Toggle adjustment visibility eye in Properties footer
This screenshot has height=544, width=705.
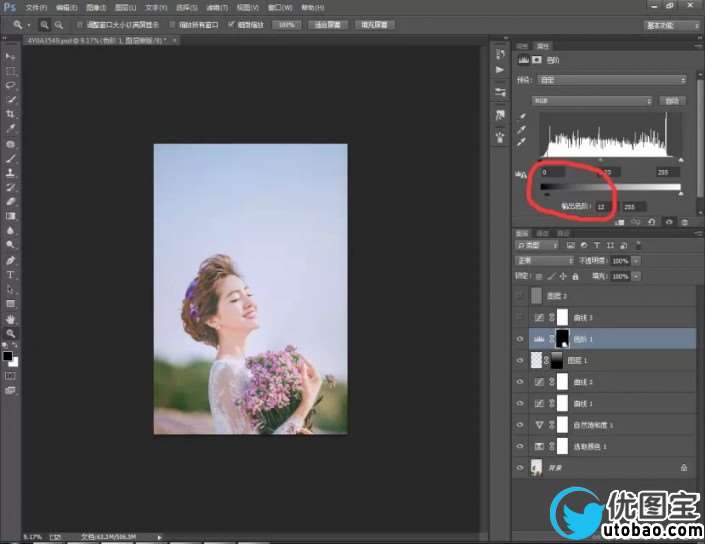[x=669, y=222]
